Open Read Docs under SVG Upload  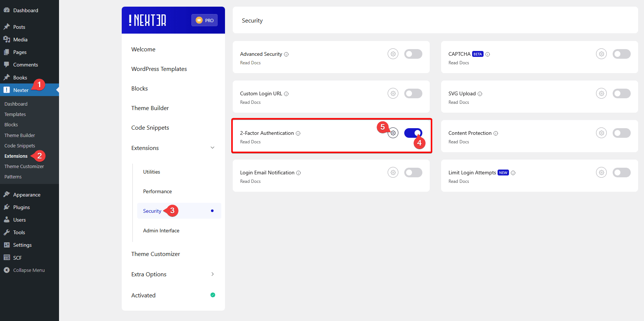[459, 102]
